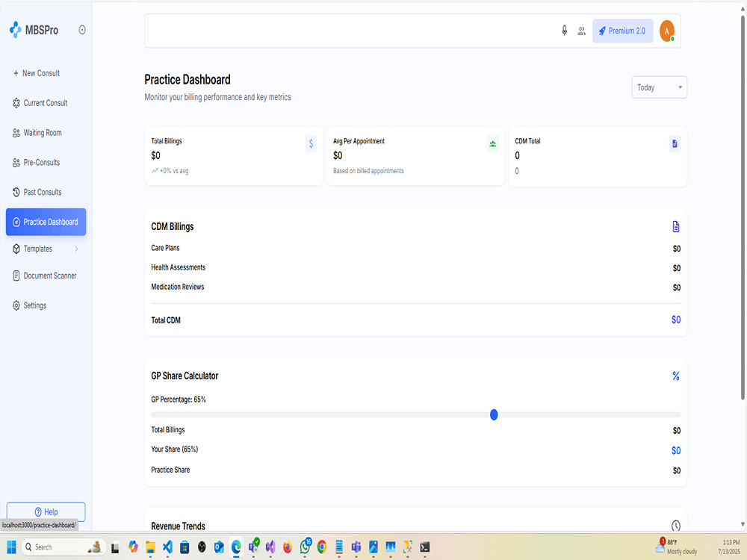This screenshot has width=747, height=560.
Task: Launch Copilot from taskbar
Action: click(133, 547)
